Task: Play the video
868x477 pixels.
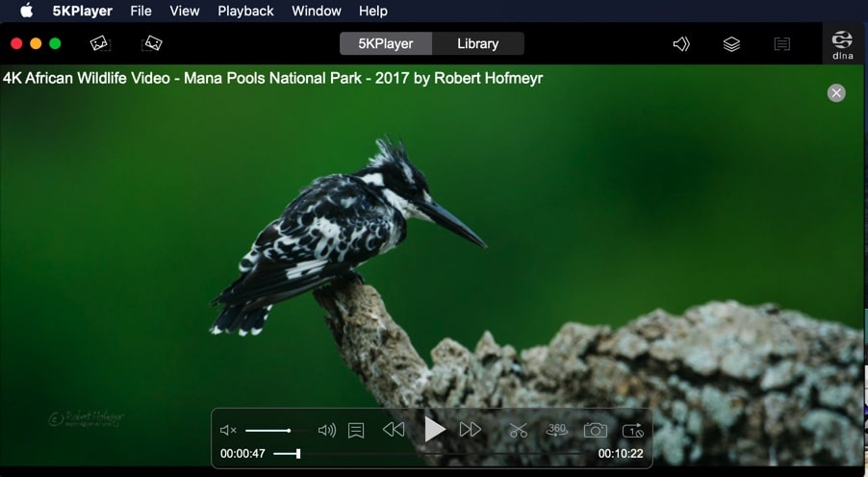Action: [x=435, y=430]
